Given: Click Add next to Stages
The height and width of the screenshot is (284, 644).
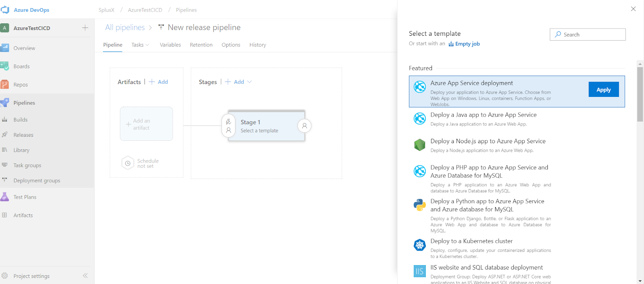Looking at the screenshot, I should [235, 82].
